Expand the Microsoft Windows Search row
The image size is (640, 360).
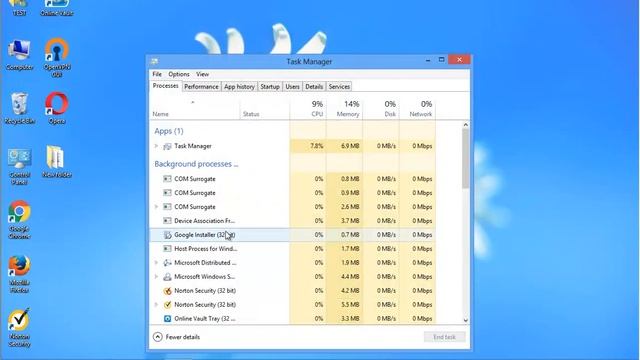(156, 277)
